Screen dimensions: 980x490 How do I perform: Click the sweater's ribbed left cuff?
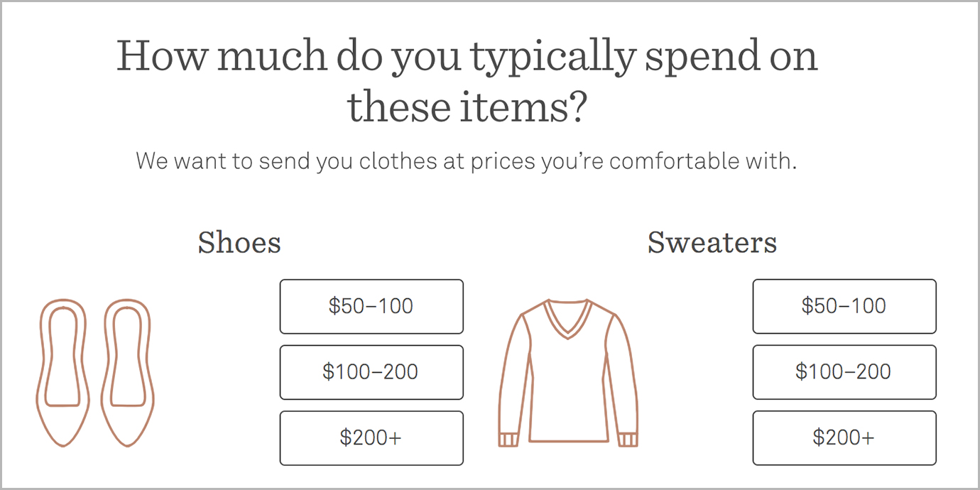tap(508, 440)
